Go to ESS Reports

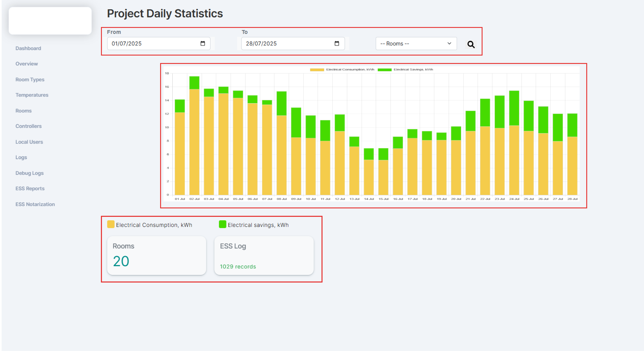30,189
